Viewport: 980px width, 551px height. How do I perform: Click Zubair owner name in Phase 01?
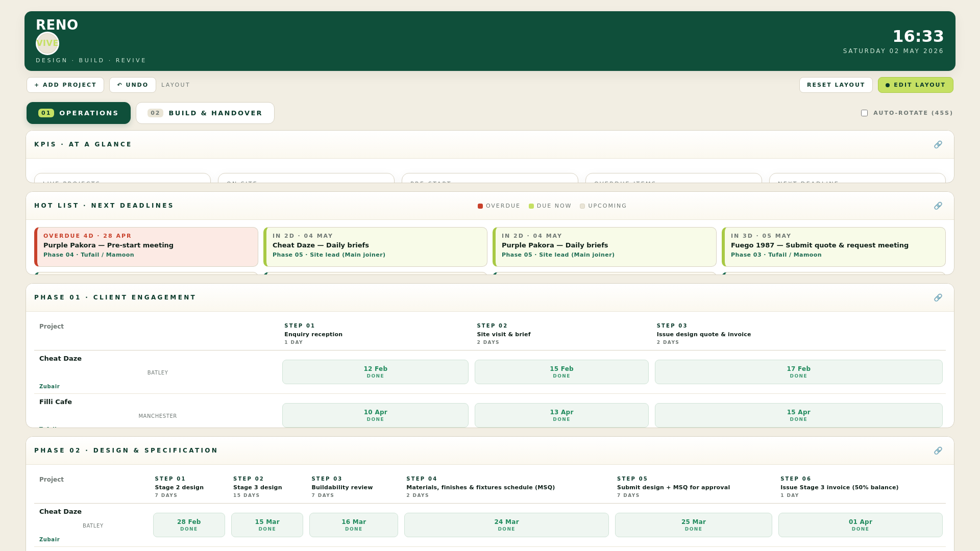[x=50, y=387]
